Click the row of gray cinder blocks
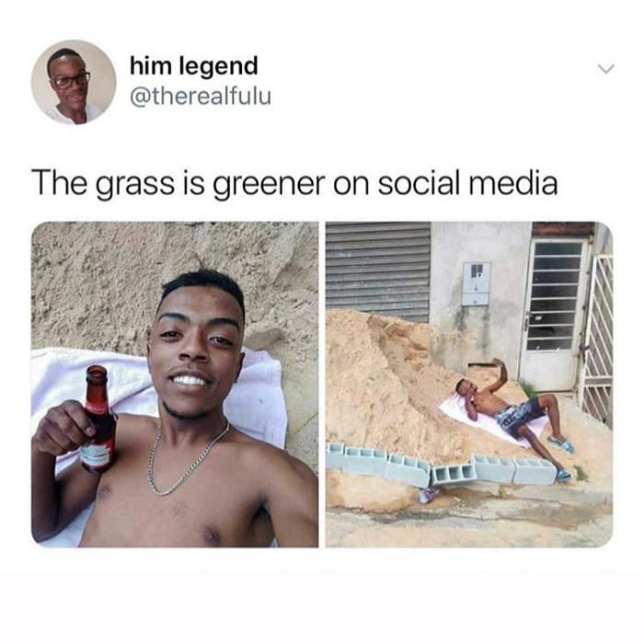The height and width of the screenshot is (644, 644). click(x=442, y=466)
